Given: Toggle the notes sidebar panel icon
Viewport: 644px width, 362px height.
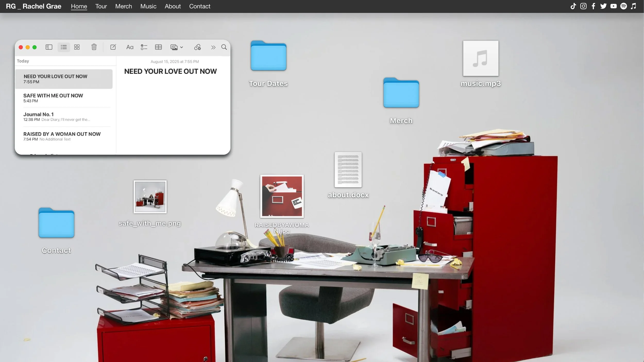Looking at the screenshot, I should coord(49,47).
